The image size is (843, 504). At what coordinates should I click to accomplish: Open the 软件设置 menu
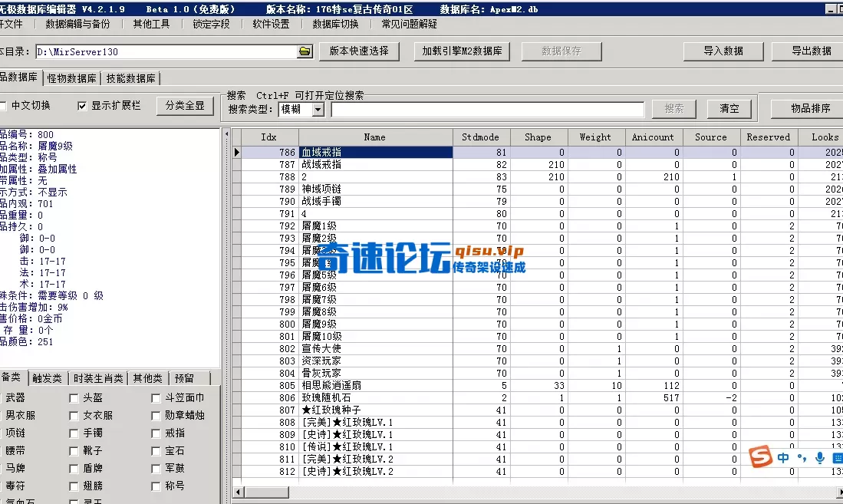(x=271, y=25)
